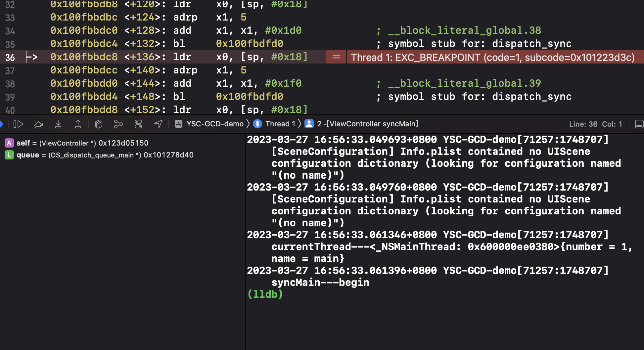Click line number 35 in the gutter
The height and width of the screenshot is (350, 644).
tap(10, 44)
